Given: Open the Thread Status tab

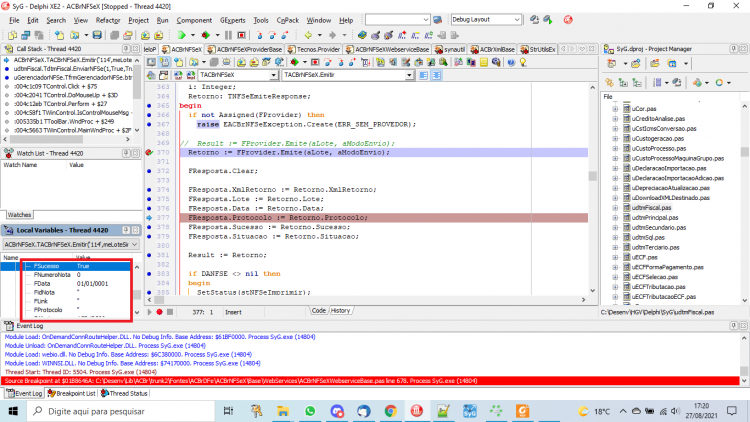Looking at the screenshot, I should 124,393.
